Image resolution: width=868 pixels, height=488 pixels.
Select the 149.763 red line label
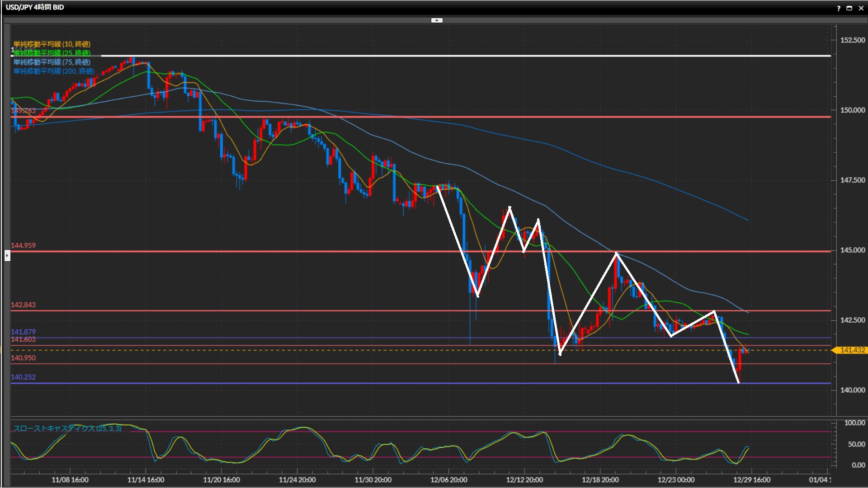23,111
